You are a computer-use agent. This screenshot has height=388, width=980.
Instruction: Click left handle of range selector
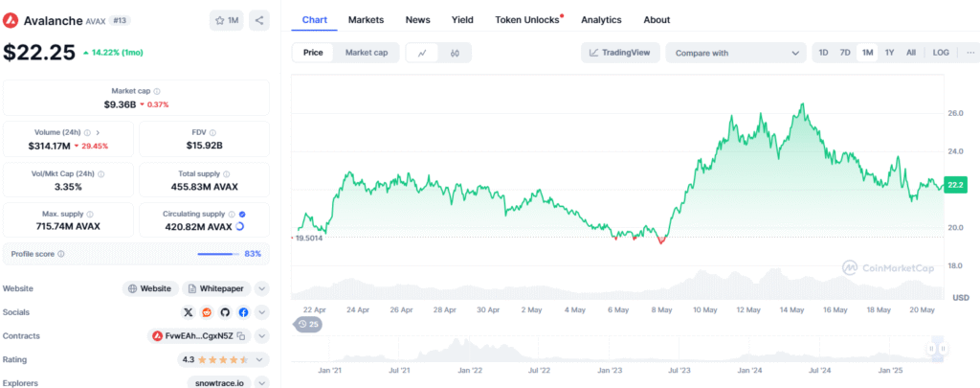931,349
